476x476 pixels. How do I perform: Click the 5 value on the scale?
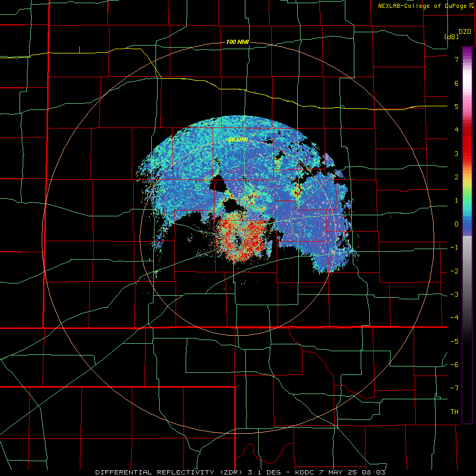click(x=456, y=106)
